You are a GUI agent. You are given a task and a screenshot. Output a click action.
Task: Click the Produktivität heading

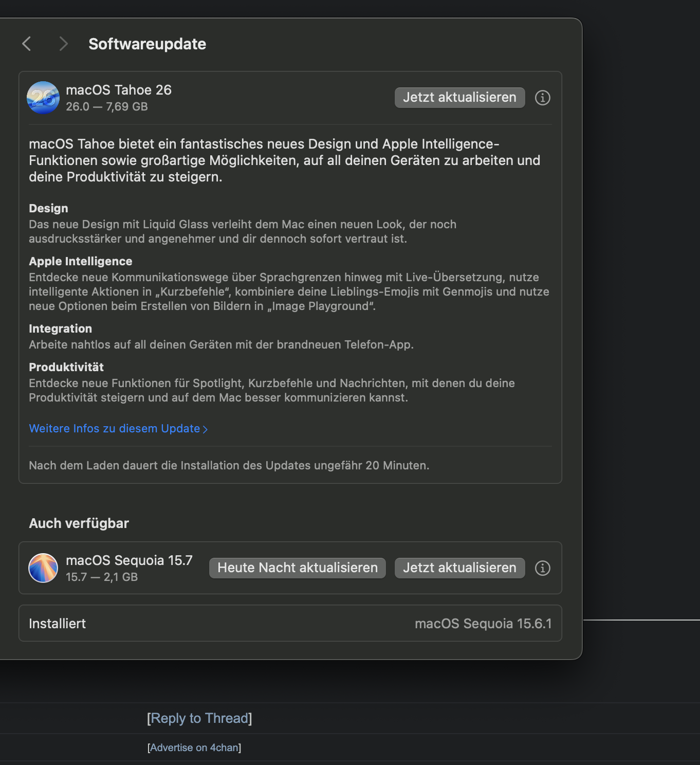(x=66, y=367)
